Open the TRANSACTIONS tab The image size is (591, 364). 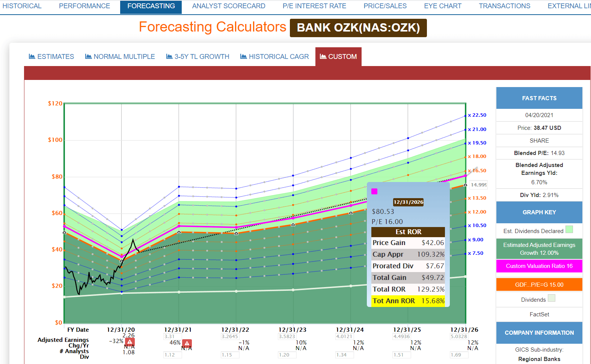pyautogui.click(x=504, y=6)
